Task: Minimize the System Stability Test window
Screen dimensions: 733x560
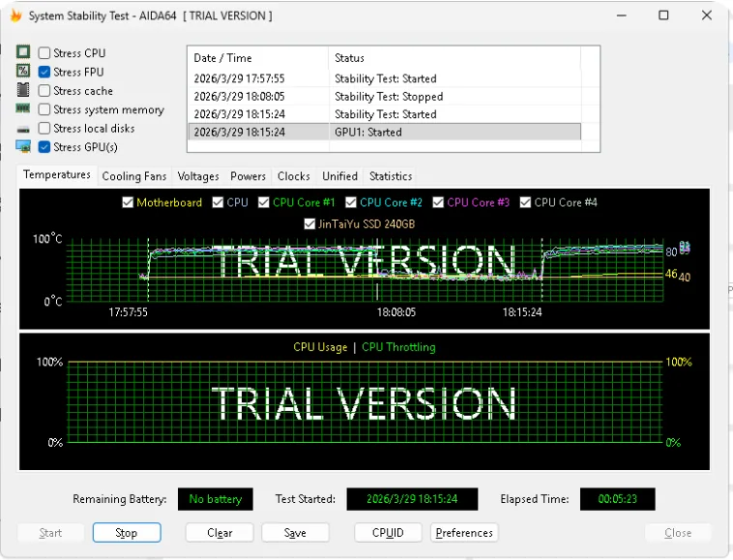Action: click(621, 15)
